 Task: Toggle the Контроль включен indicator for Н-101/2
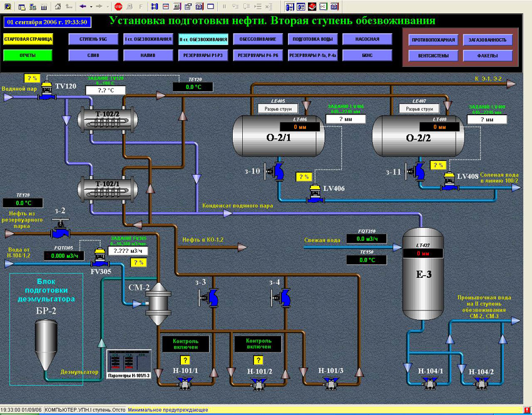click(258, 344)
